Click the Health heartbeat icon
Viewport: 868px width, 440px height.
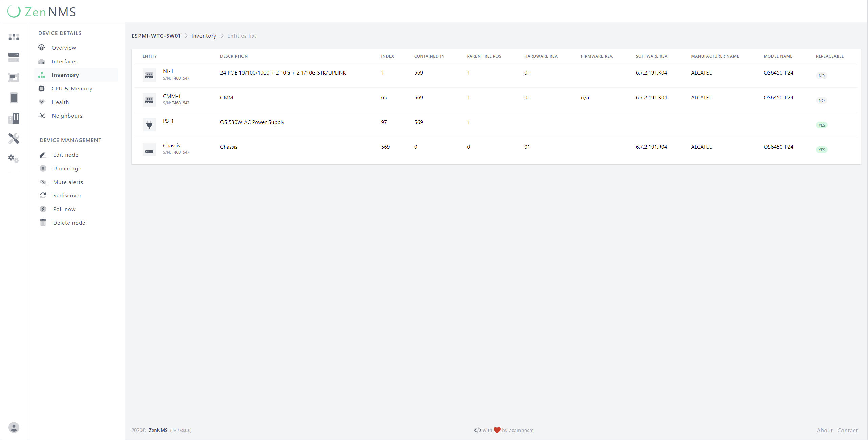coord(42,102)
